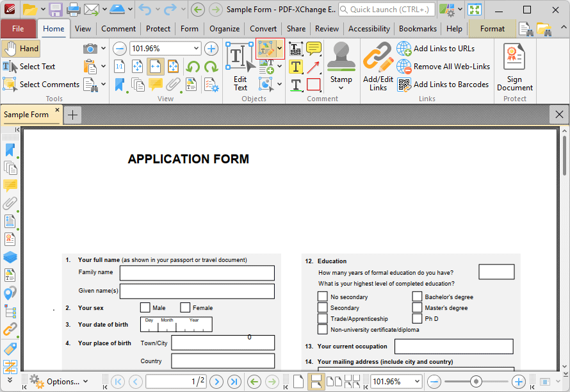Switch to the Comment tab
The image size is (570, 392).
[x=118, y=29]
